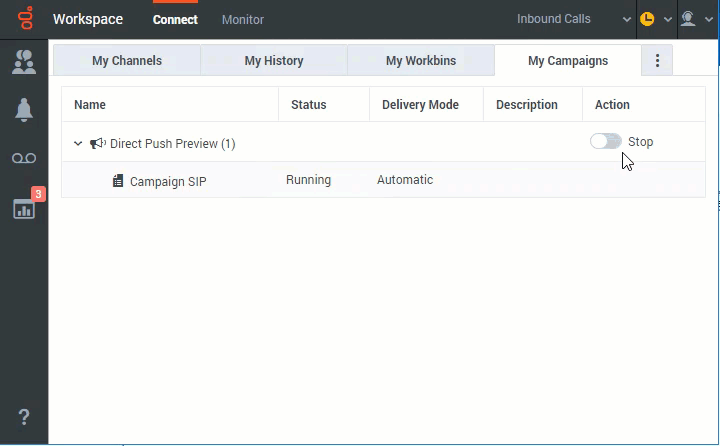720x446 pixels.
Task: Open the Help question mark icon
Action: tap(24, 417)
